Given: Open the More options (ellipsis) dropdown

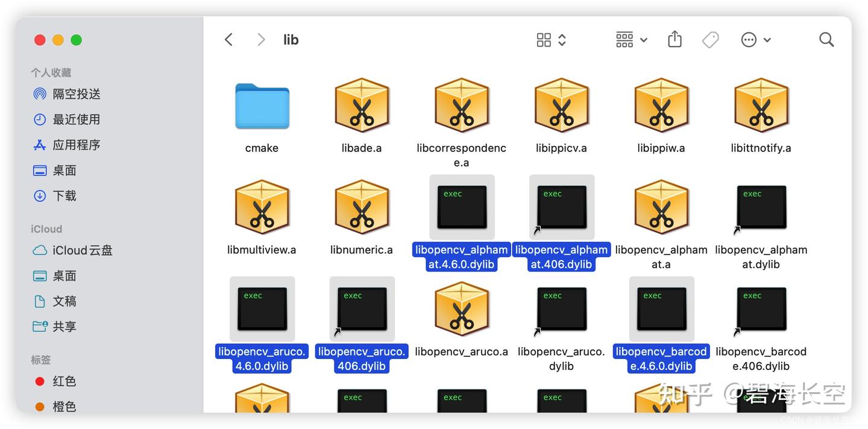Looking at the screenshot, I should pyautogui.click(x=755, y=39).
